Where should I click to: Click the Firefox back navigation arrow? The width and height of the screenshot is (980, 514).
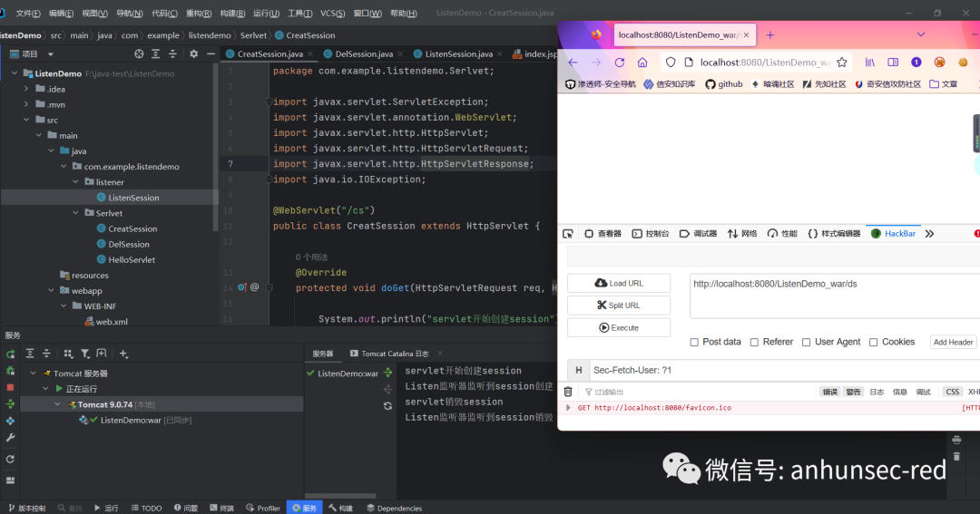573,63
